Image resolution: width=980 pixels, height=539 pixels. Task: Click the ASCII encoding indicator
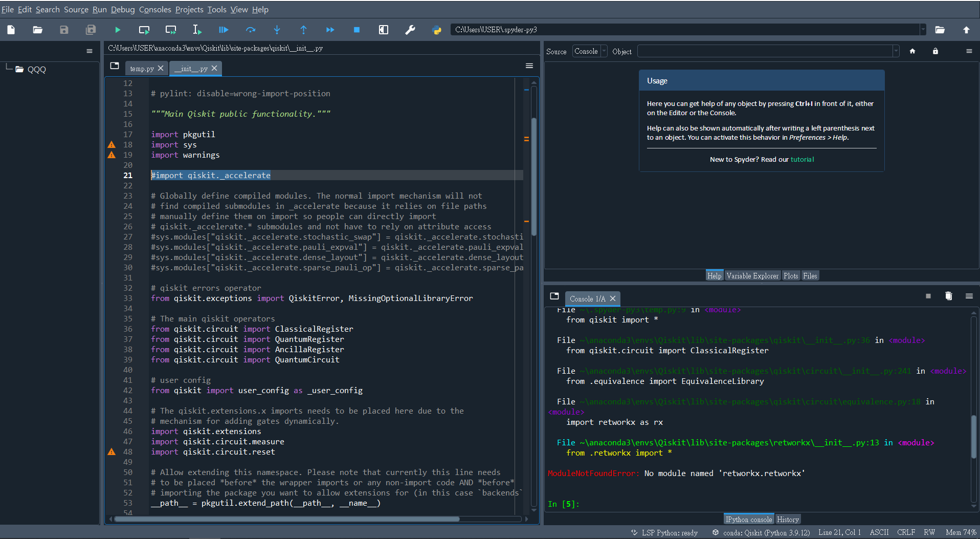(879, 532)
